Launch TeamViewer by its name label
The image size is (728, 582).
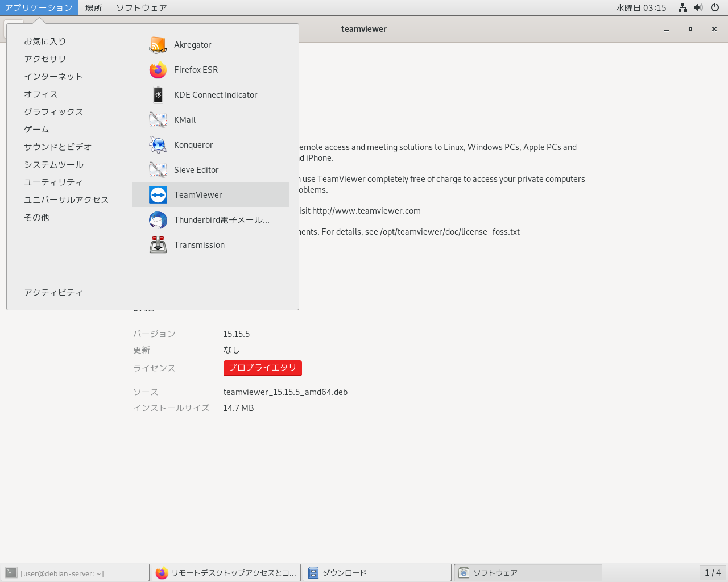coord(198,195)
